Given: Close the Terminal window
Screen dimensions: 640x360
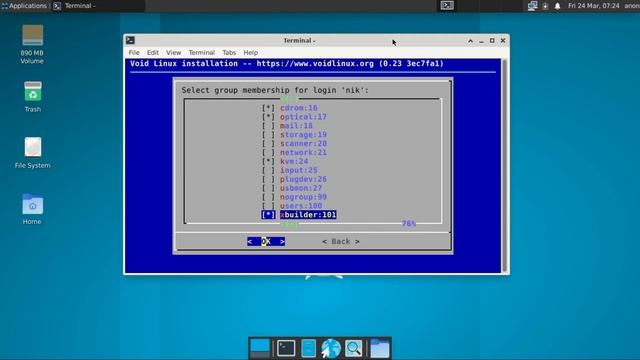Looking at the screenshot, I should point(503,41).
